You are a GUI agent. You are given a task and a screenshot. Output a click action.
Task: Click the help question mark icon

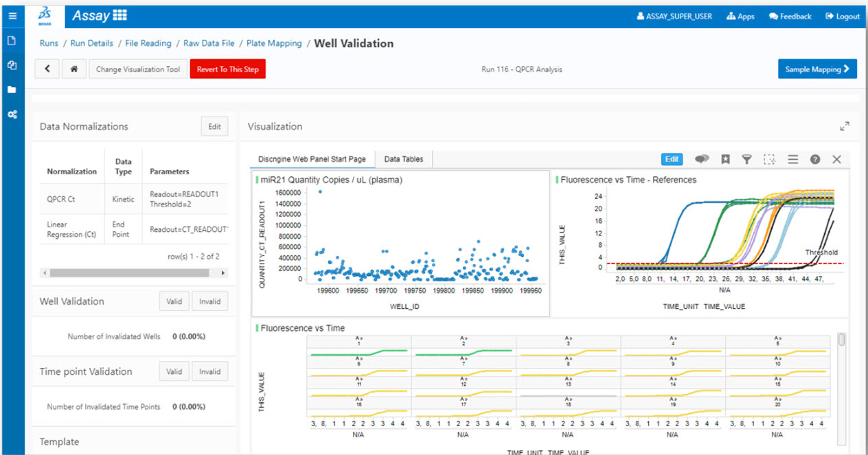click(814, 159)
